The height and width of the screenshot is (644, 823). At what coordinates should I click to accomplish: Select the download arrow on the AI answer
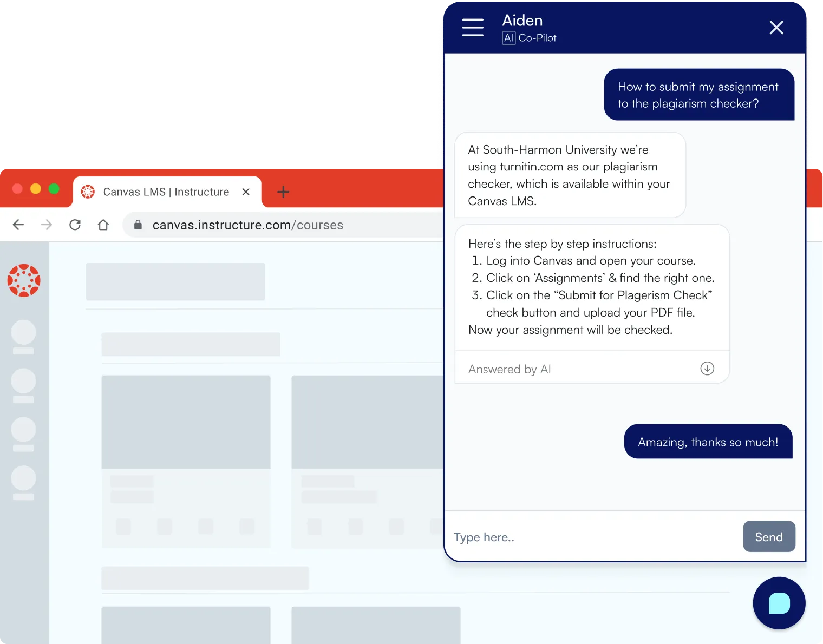click(707, 369)
